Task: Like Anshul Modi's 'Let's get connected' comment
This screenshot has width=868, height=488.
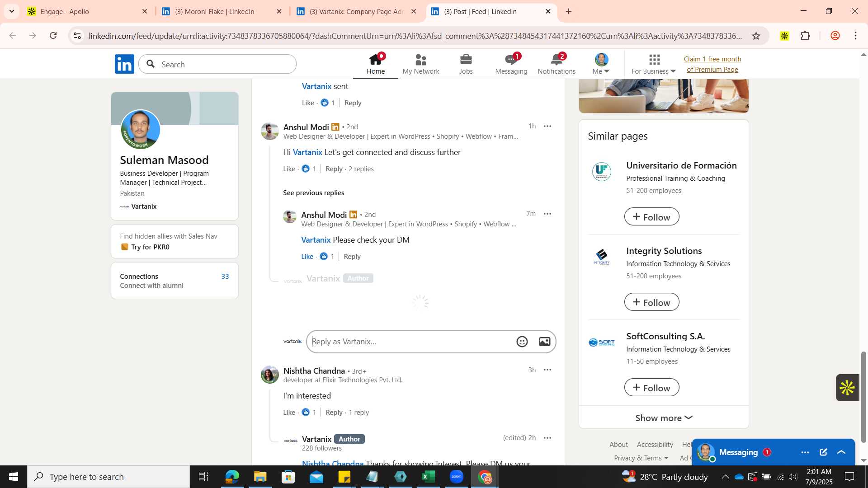Action: [x=289, y=169]
